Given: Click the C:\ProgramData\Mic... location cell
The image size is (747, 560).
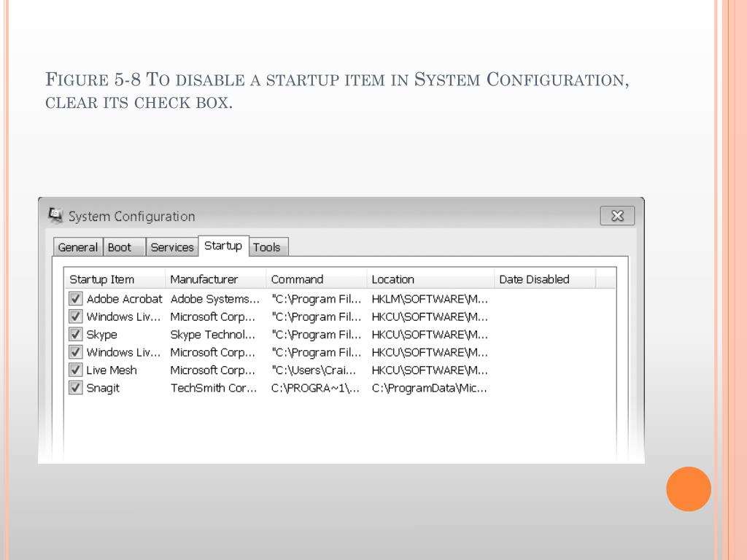Looking at the screenshot, I should (429, 388).
